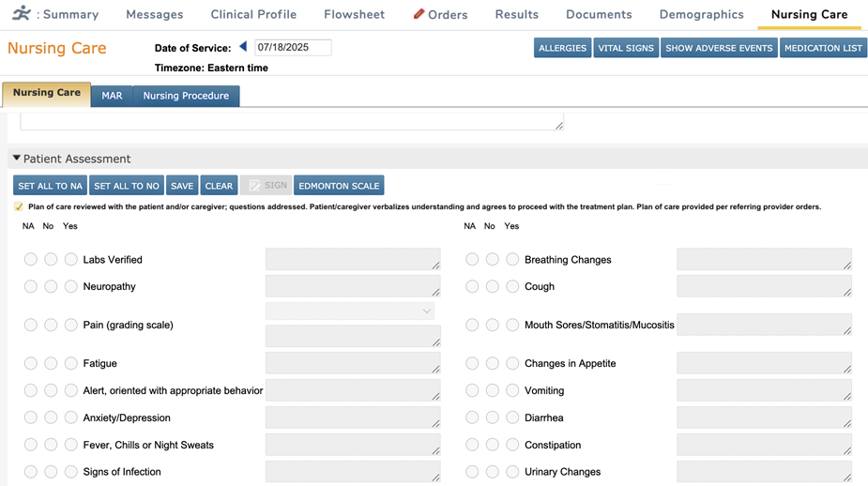Click the Date of Service field

293,47
